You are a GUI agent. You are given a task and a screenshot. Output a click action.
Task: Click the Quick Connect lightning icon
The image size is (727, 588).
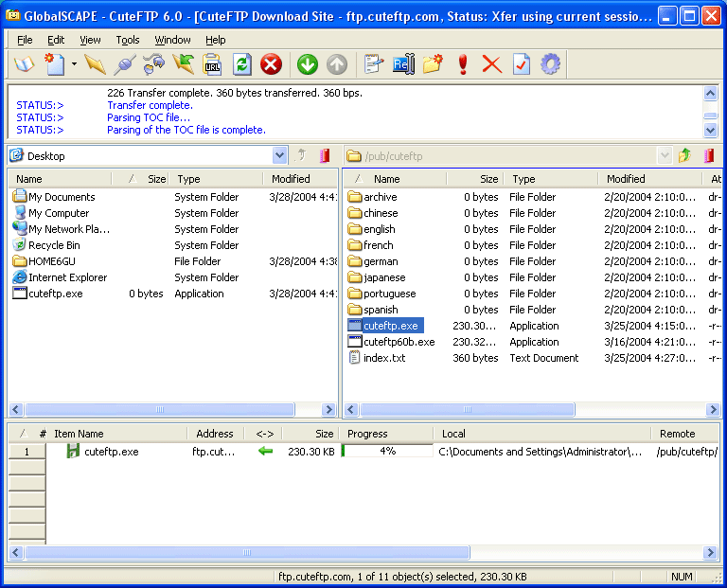click(x=95, y=64)
